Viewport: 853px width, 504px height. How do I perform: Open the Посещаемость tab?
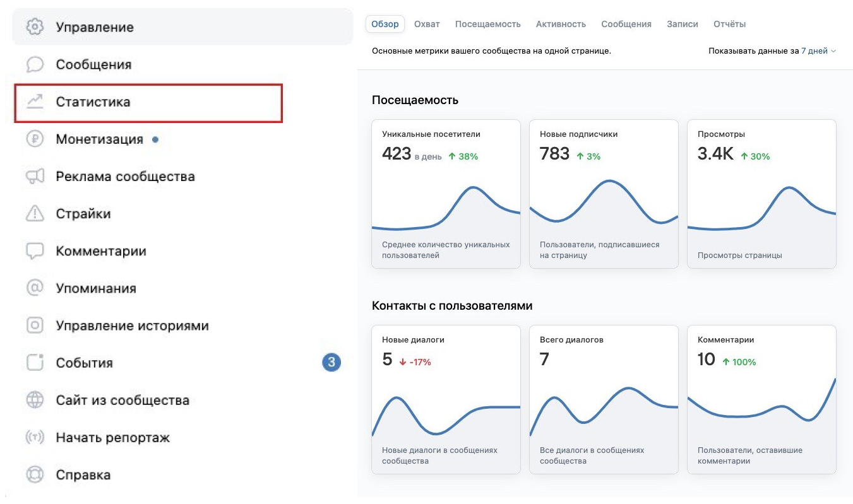coord(487,24)
